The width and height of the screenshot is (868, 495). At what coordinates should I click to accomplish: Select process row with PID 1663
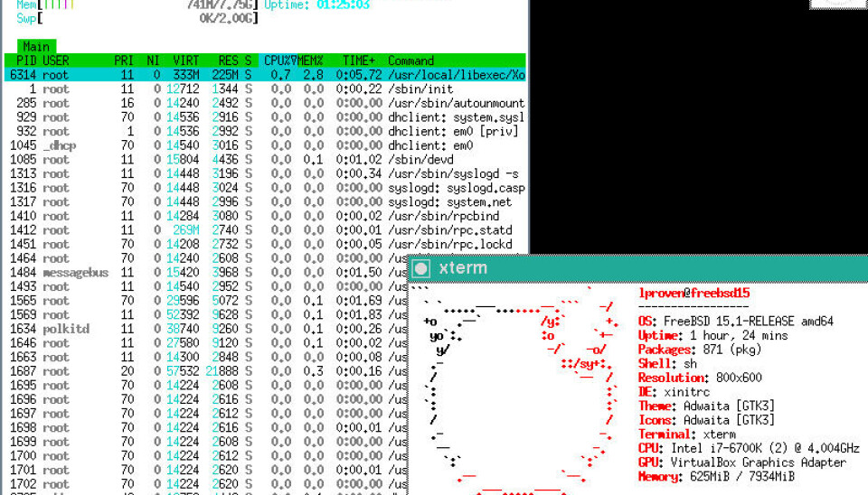(206, 357)
